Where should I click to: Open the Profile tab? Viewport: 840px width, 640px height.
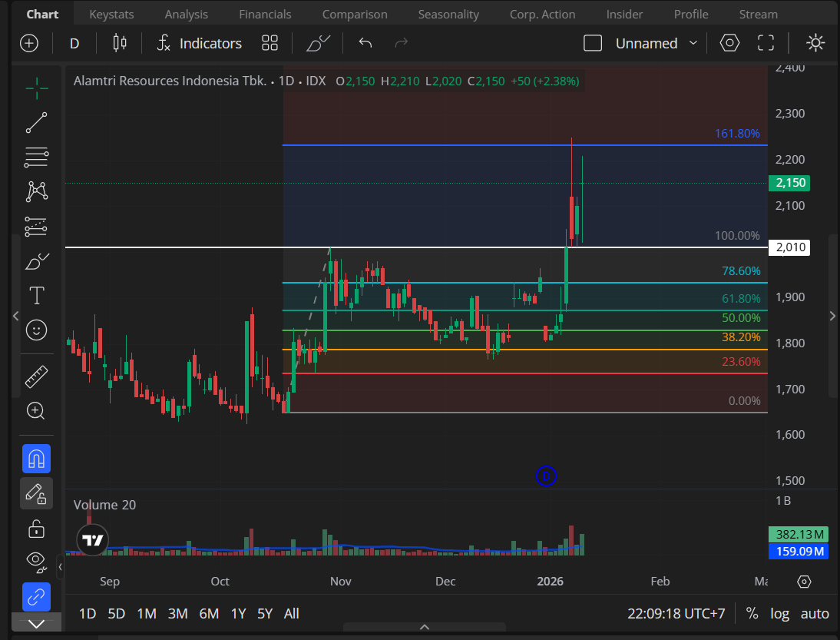691,15
